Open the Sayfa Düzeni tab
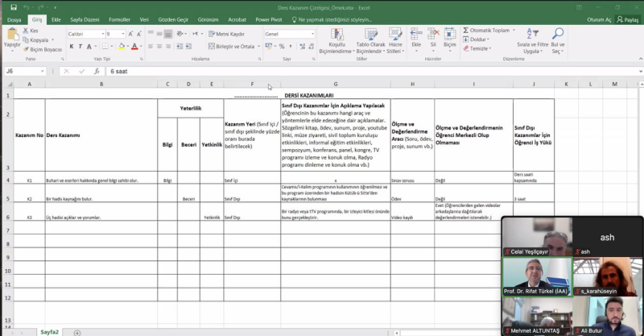644x336 pixels. 85,19
